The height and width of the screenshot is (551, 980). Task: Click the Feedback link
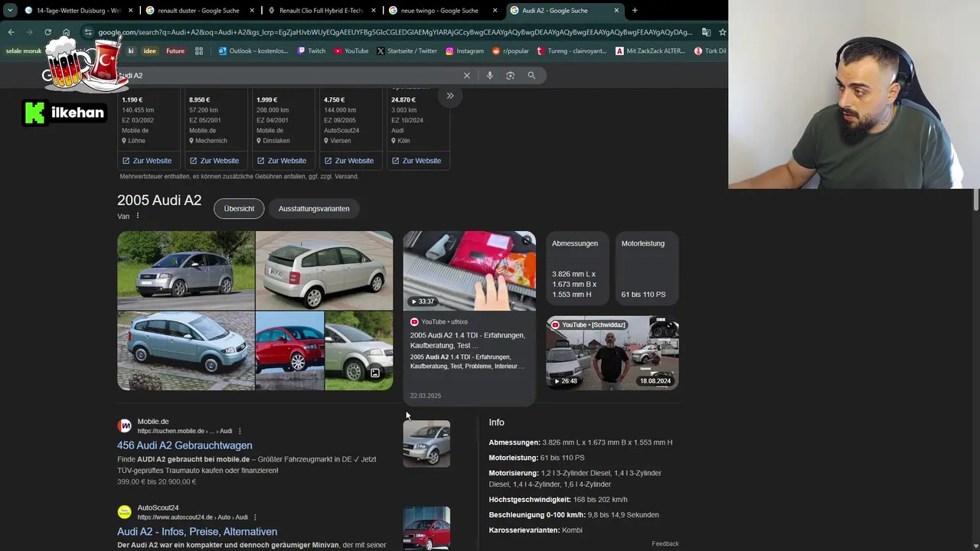tap(665, 543)
